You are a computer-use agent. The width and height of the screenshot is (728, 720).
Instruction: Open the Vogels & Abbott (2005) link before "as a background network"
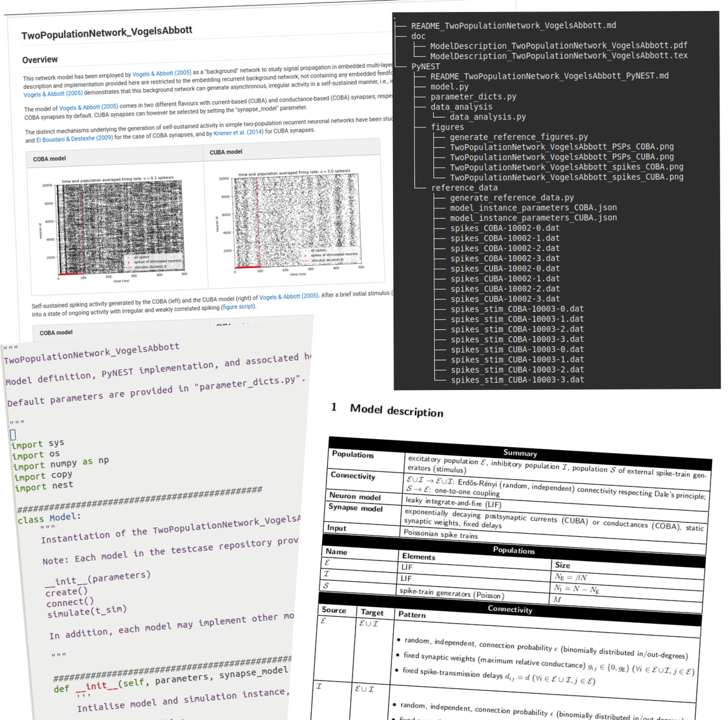tap(161, 73)
